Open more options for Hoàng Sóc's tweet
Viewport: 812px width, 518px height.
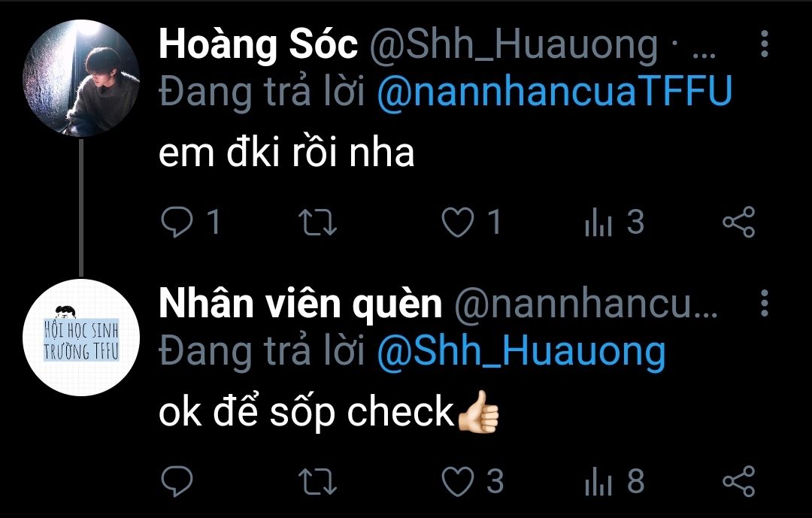765,45
